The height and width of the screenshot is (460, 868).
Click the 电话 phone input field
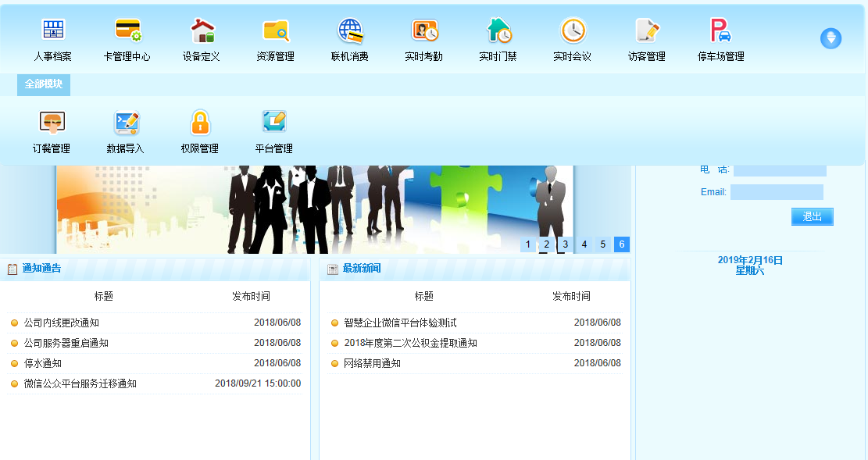click(780, 170)
